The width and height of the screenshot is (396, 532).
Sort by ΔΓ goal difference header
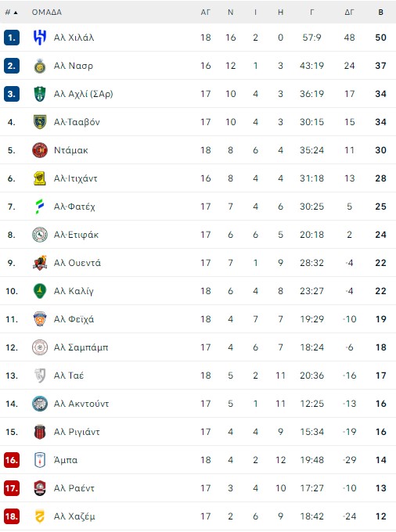click(x=350, y=13)
